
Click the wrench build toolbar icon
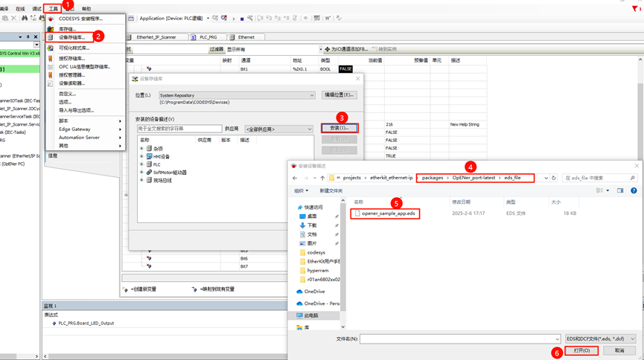click(x=249, y=18)
